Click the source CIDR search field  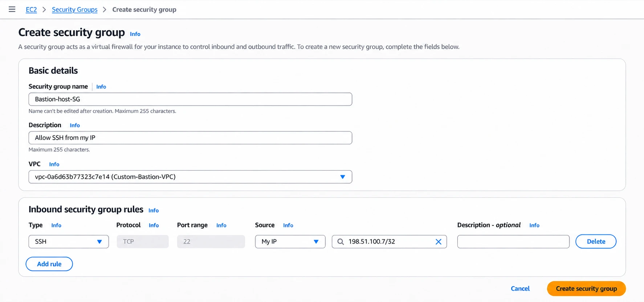coord(389,242)
